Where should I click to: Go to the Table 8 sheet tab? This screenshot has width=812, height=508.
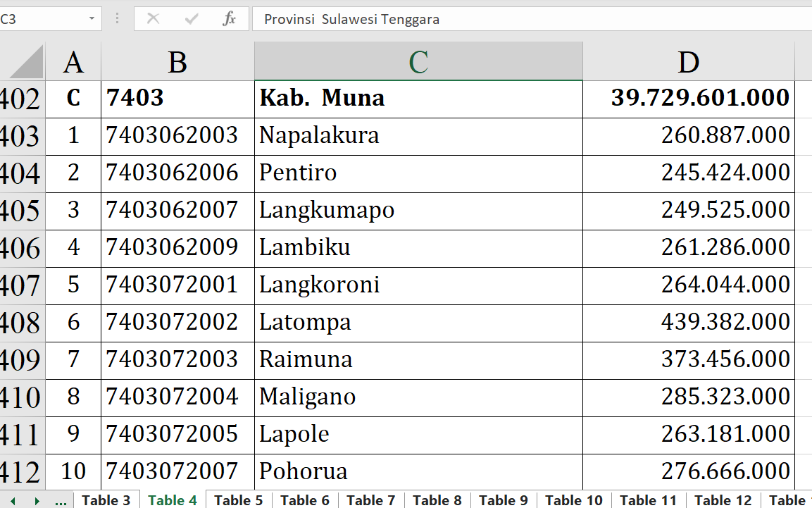[x=437, y=500]
